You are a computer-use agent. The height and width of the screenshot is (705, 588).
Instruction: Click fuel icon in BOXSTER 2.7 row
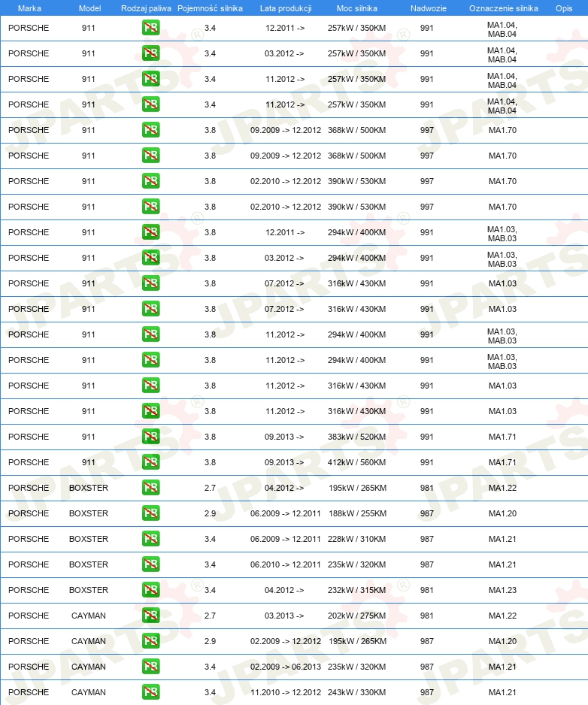[x=150, y=488]
